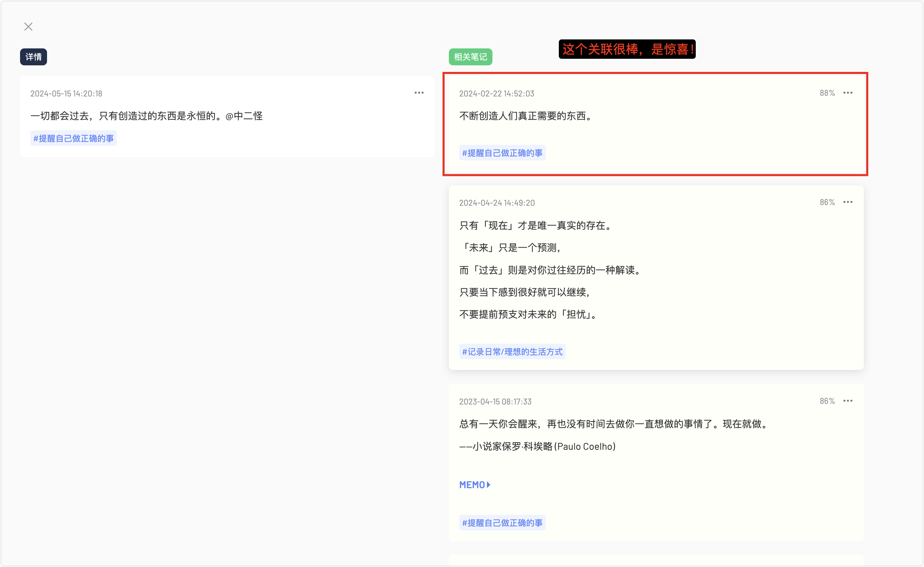Click the 88% similarity score

827,93
